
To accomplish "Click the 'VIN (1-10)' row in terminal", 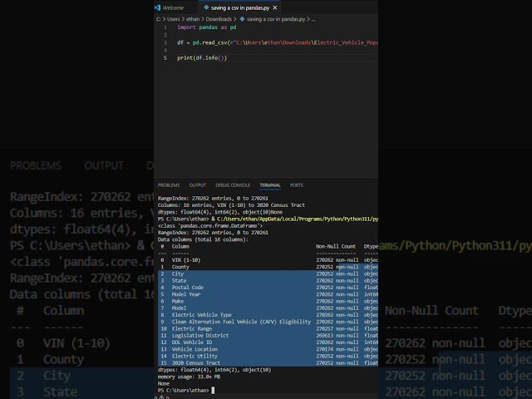I will click(268, 260).
